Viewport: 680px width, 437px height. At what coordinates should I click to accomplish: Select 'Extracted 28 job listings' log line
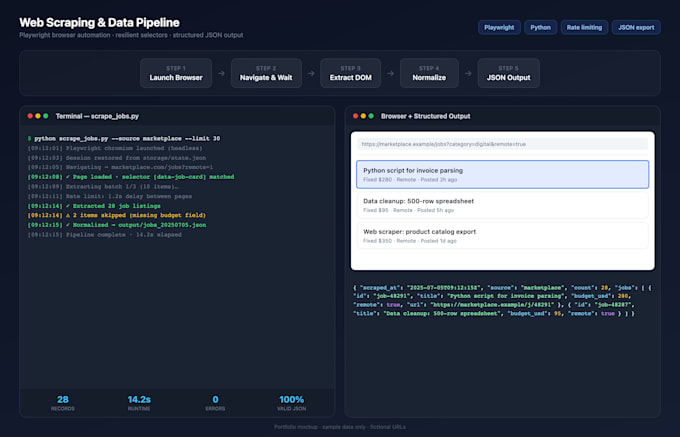tap(94, 206)
